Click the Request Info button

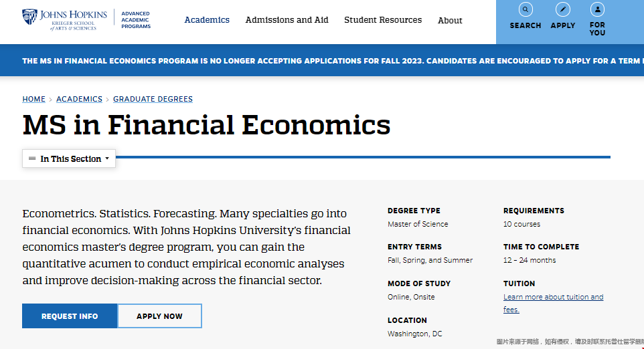click(x=70, y=316)
